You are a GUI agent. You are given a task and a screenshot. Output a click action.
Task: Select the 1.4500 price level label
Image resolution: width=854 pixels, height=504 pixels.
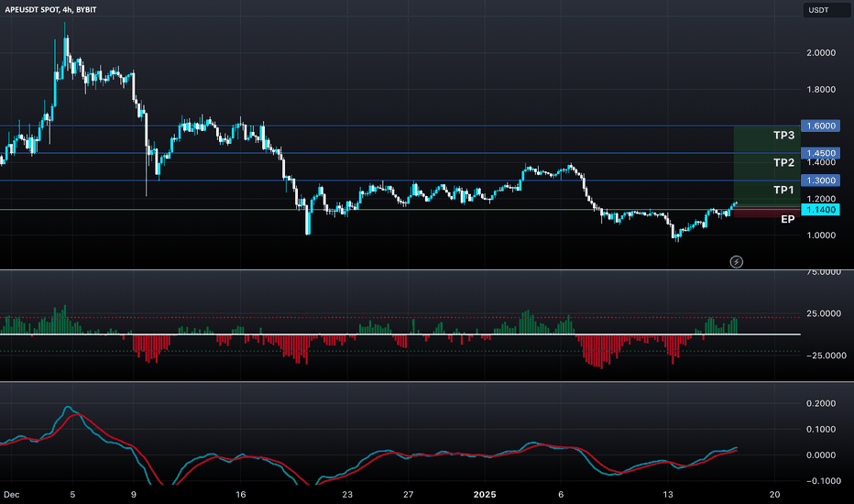pos(821,153)
